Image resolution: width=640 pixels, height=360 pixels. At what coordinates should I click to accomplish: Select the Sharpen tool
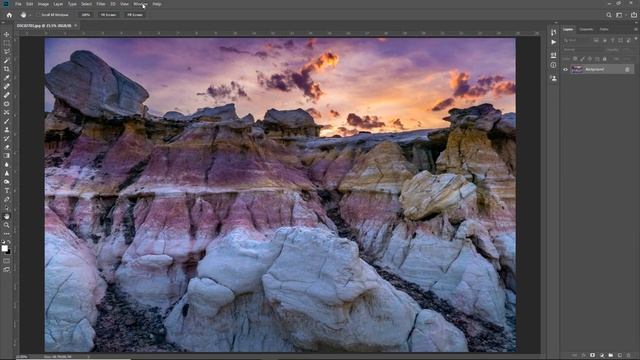[7, 173]
